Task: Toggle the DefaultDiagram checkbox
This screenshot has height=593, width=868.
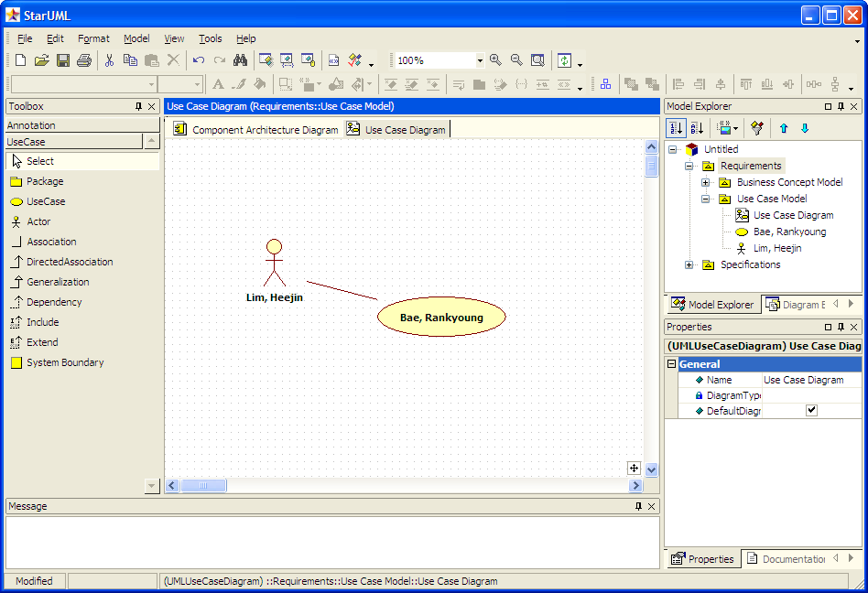Action: pyautogui.click(x=811, y=411)
